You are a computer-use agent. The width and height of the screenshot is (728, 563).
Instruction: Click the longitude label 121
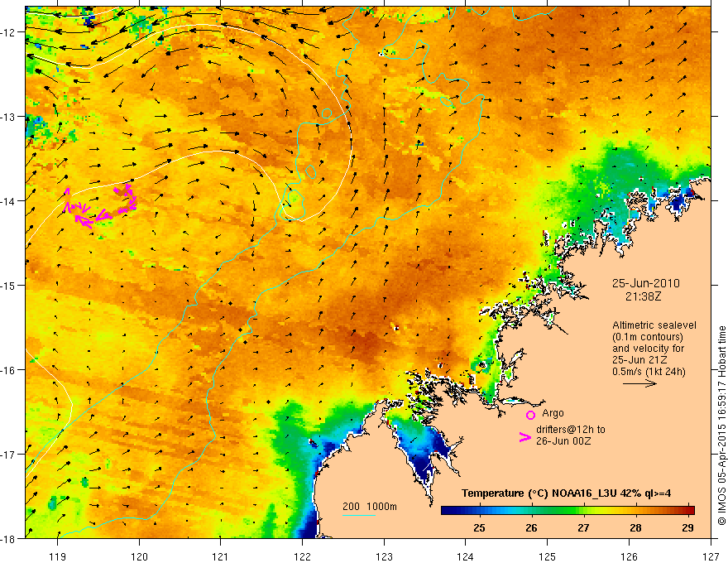click(x=221, y=556)
